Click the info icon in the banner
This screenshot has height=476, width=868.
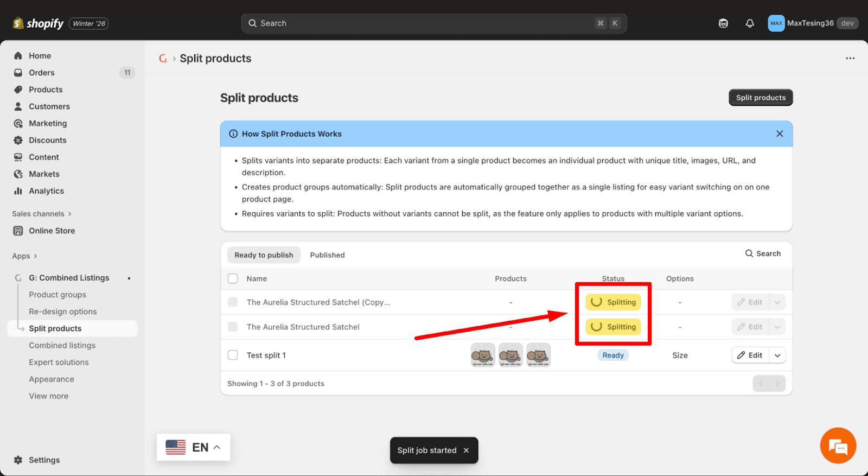click(233, 134)
